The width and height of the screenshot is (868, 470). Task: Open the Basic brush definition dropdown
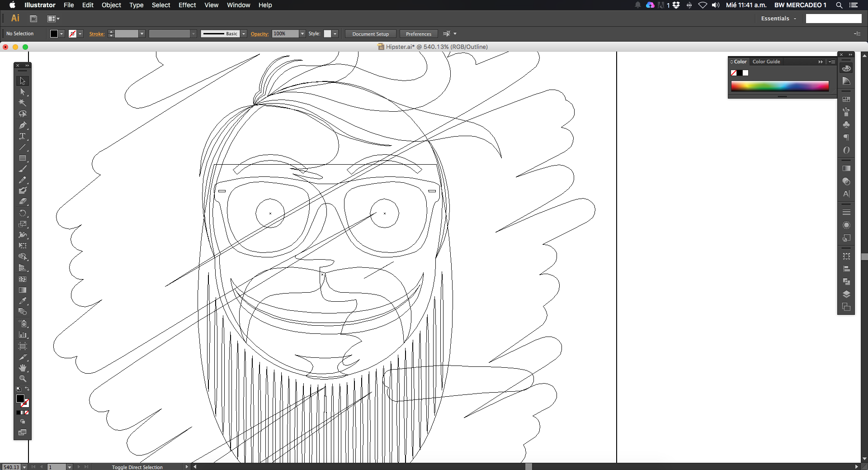point(244,34)
